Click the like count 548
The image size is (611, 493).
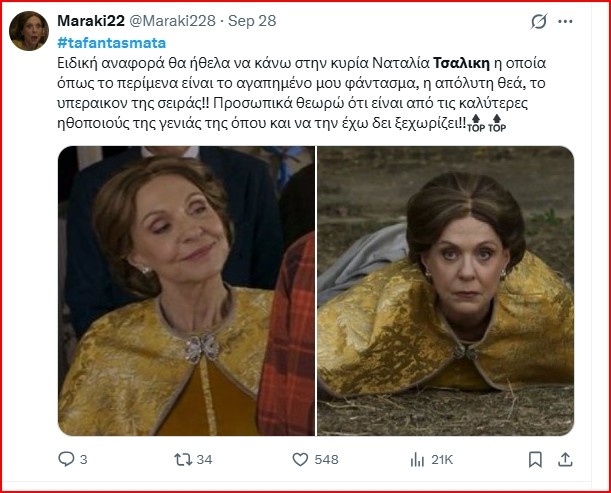pos(326,460)
